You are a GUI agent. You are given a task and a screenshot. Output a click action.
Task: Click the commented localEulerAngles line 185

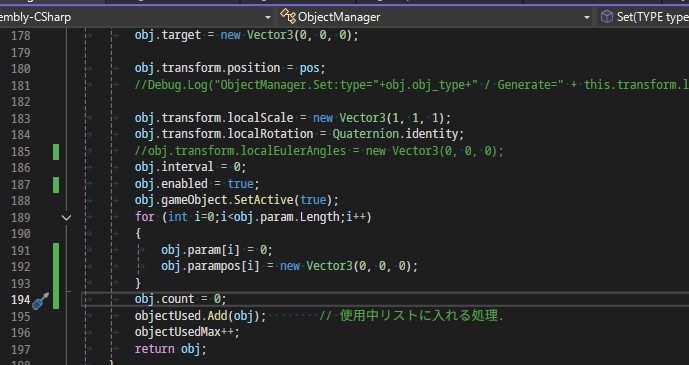319,151
